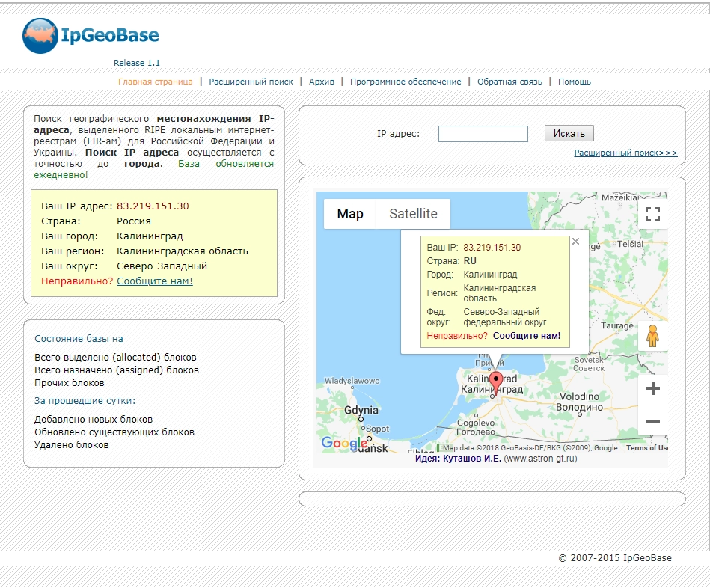710x588 pixels.
Task: Zoom in the map with plus button
Action: pyautogui.click(x=652, y=388)
